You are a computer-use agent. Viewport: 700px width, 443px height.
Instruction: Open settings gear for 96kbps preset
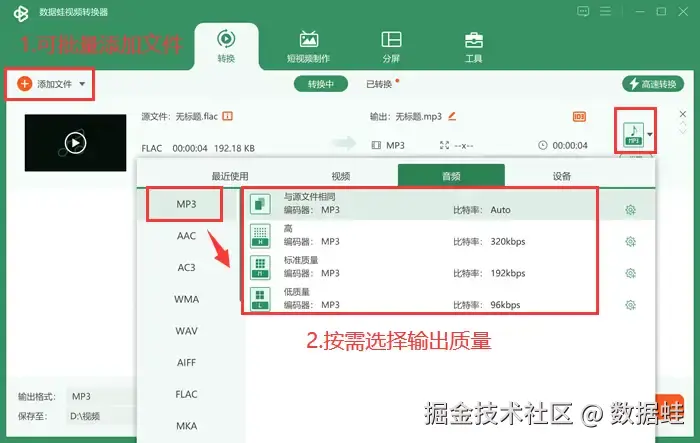click(630, 305)
